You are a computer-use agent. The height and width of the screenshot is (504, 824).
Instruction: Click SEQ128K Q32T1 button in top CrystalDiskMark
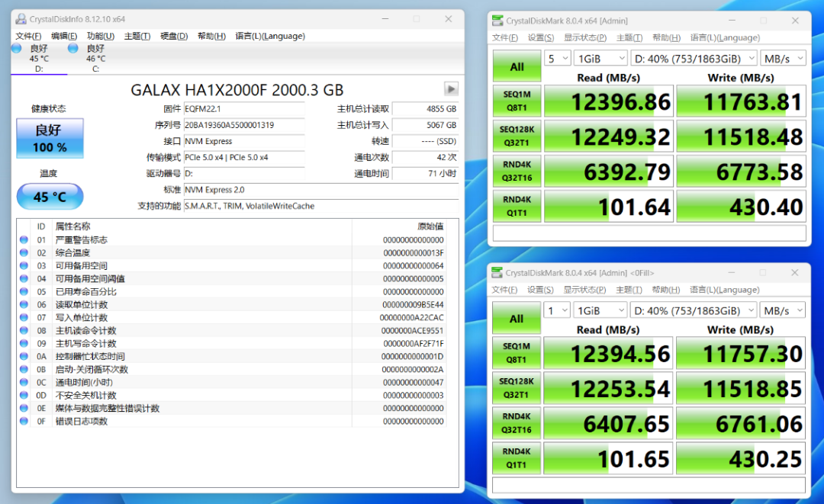click(x=517, y=136)
